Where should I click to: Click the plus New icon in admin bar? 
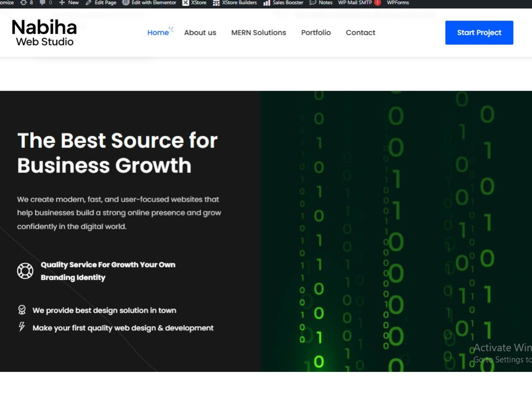62,3
